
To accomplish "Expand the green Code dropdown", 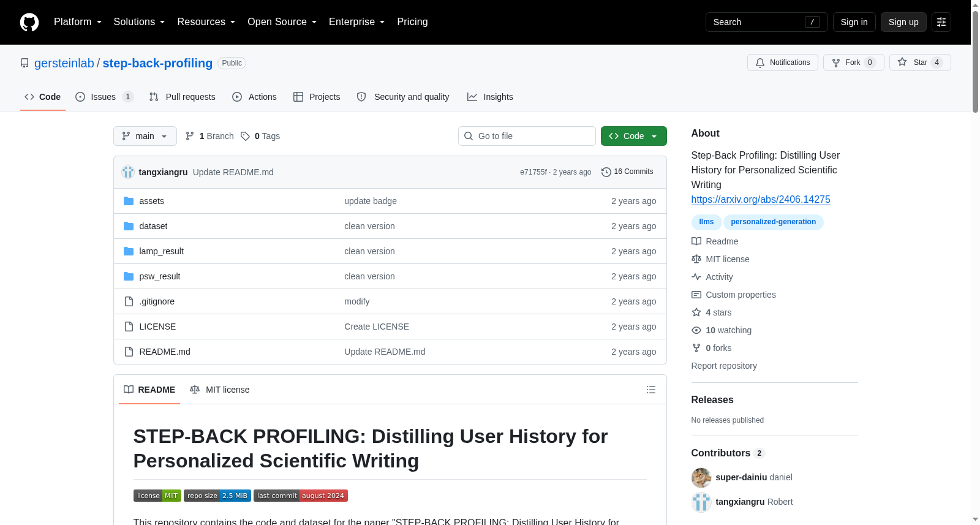I will [x=634, y=136].
